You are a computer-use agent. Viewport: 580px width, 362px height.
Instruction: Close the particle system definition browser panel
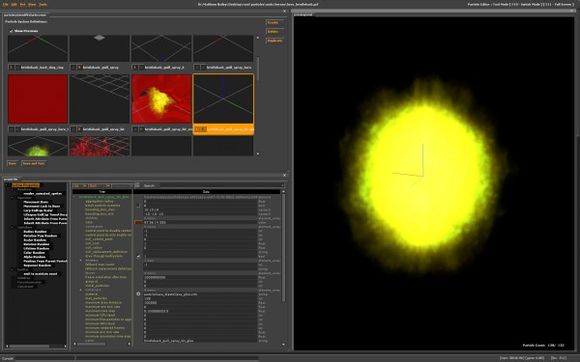click(x=284, y=11)
